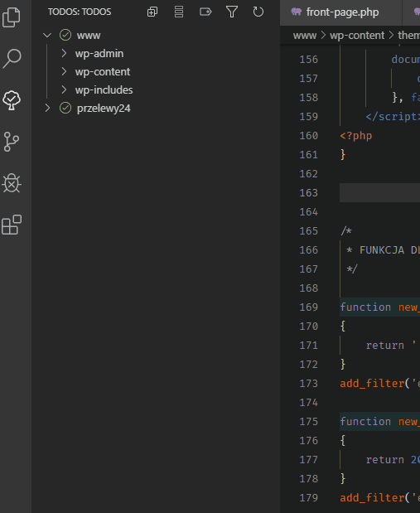Click the www breadcrumb segment
Screen dimensions: 420x513
[305, 36]
